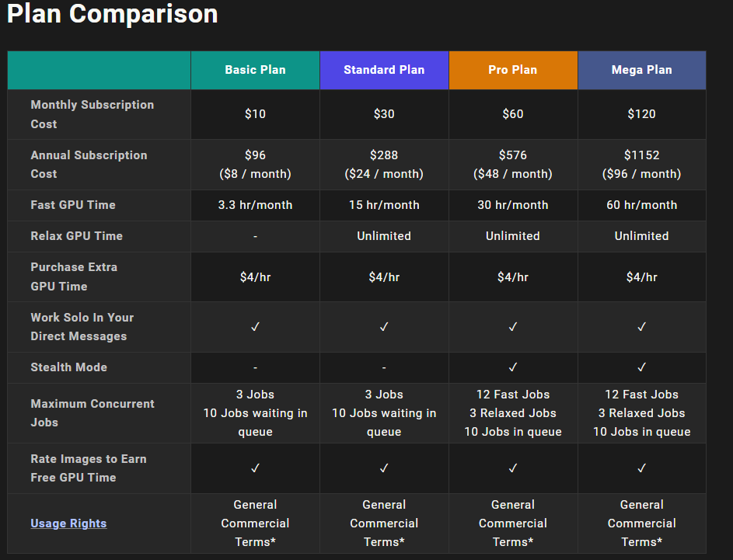Click the $60 monthly cost cell
The width and height of the screenshot is (733, 560).
pos(513,114)
